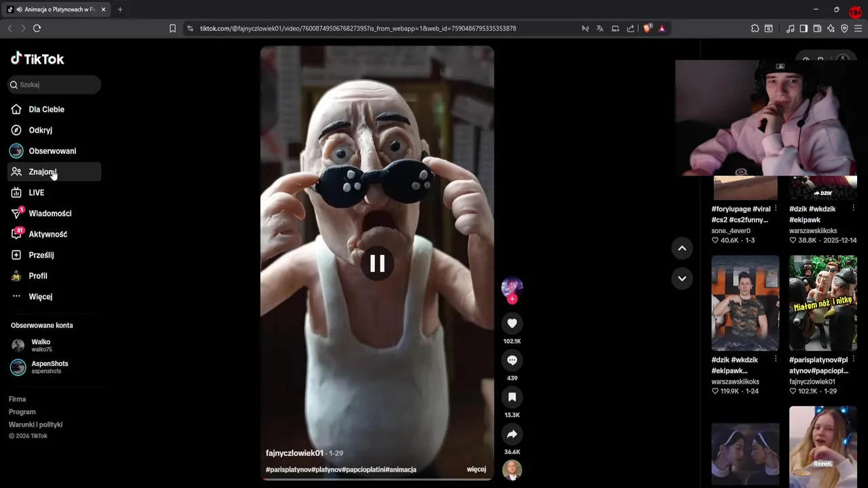
Task: Open options for #foryiupage video
Action: point(776,209)
